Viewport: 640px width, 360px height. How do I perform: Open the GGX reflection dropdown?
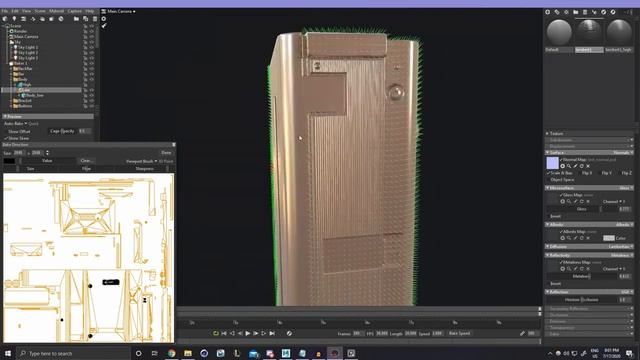627,292
